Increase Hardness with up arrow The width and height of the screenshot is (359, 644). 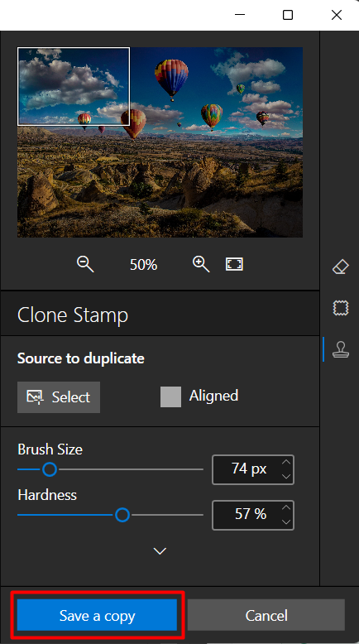(286, 507)
